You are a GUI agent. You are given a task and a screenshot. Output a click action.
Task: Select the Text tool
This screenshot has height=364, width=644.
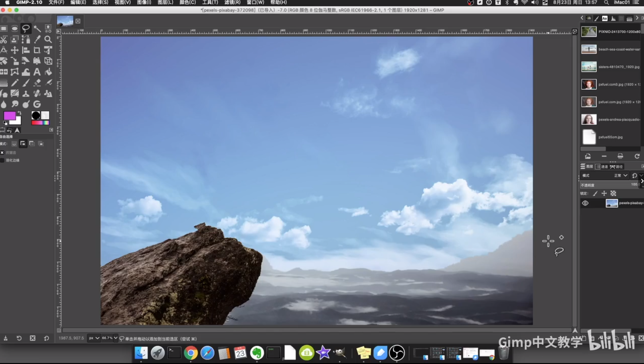coord(37,72)
